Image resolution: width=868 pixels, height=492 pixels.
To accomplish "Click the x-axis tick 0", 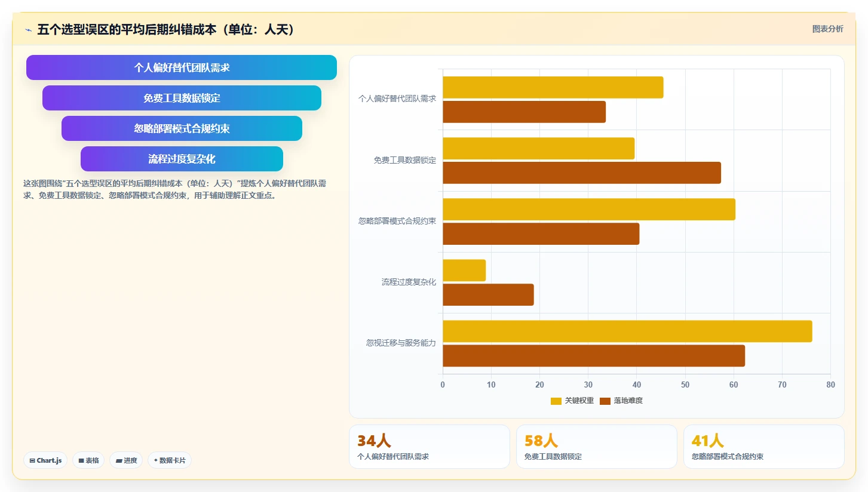I will [443, 385].
